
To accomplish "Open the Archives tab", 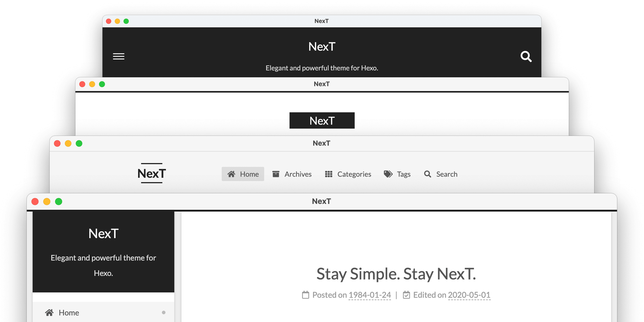I will tap(292, 174).
